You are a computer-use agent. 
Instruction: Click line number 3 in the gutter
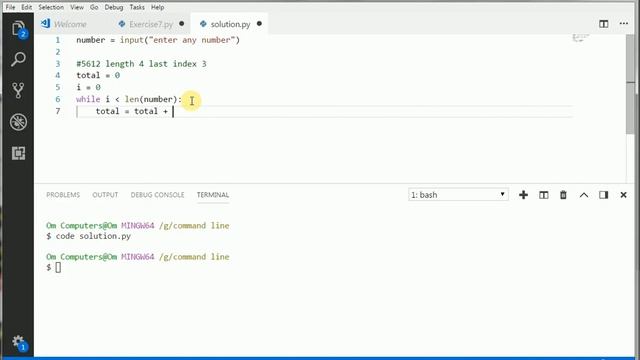point(58,64)
